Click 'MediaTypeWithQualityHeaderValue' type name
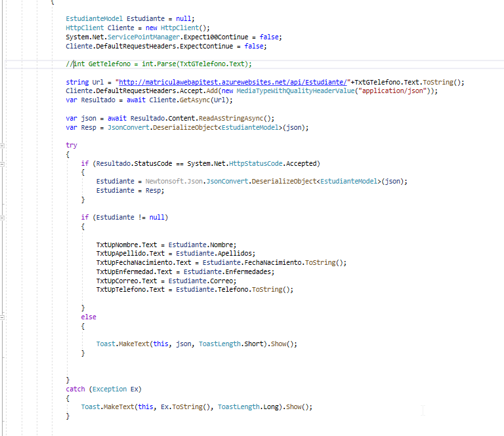Image resolution: width=504 pixels, height=436 pixels. [295, 91]
